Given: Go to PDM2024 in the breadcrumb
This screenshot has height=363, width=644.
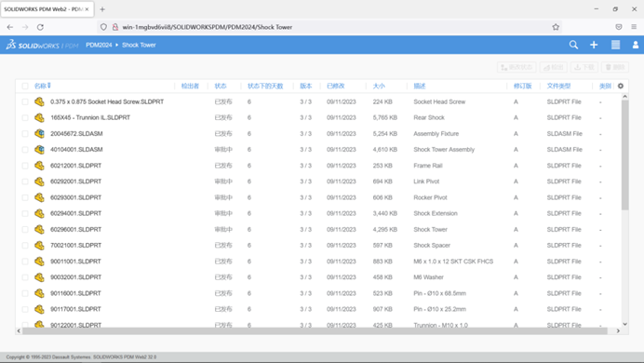Looking at the screenshot, I should tap(99, 46).
